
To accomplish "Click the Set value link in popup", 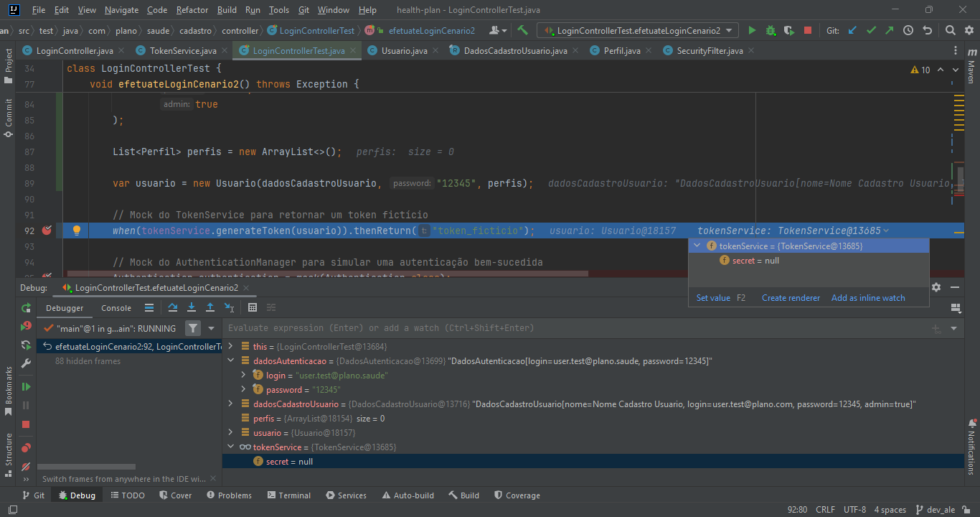I will pos(713,298).
